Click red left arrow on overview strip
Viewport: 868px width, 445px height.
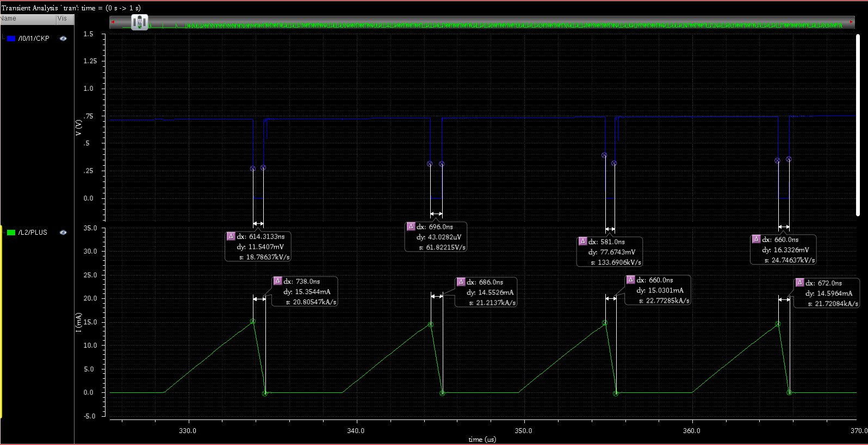pyautogui.click(x=113, y=22)
